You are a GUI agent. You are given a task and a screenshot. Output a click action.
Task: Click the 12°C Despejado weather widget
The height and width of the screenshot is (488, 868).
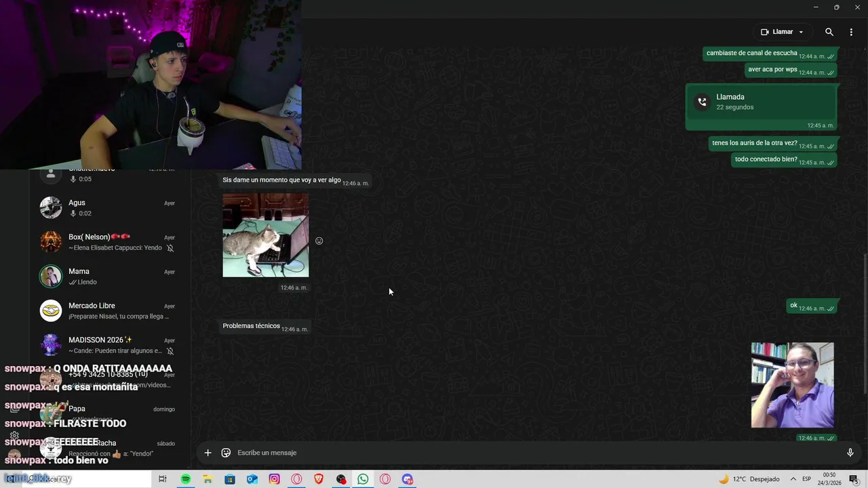point(749,479)
